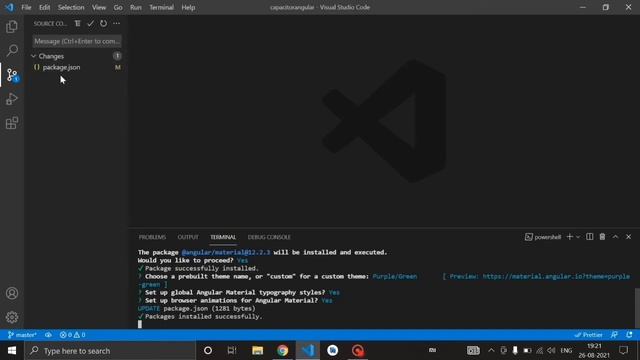Viewport: 640px width, 360px height.
Task: Open Source Control view in activity bar
Action: tap(12, 75)
